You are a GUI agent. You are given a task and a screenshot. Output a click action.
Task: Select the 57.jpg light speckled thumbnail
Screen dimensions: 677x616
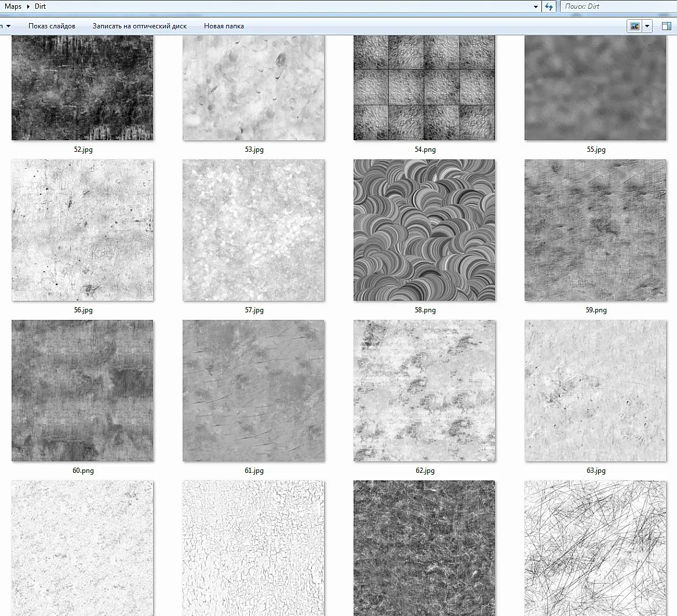(253, 230)
